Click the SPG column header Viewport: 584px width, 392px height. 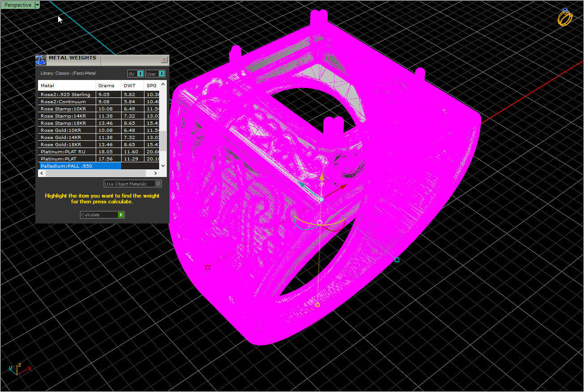[x=152, y=85]
